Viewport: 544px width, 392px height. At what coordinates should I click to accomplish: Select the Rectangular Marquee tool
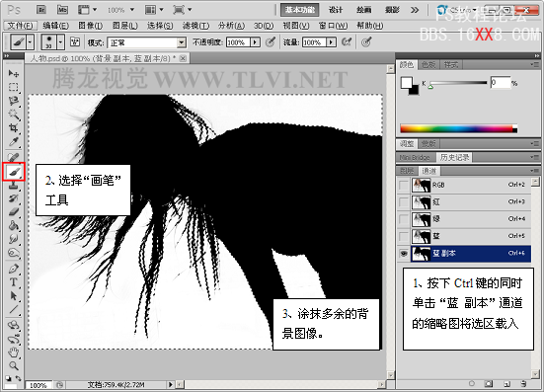pos(14,87)
